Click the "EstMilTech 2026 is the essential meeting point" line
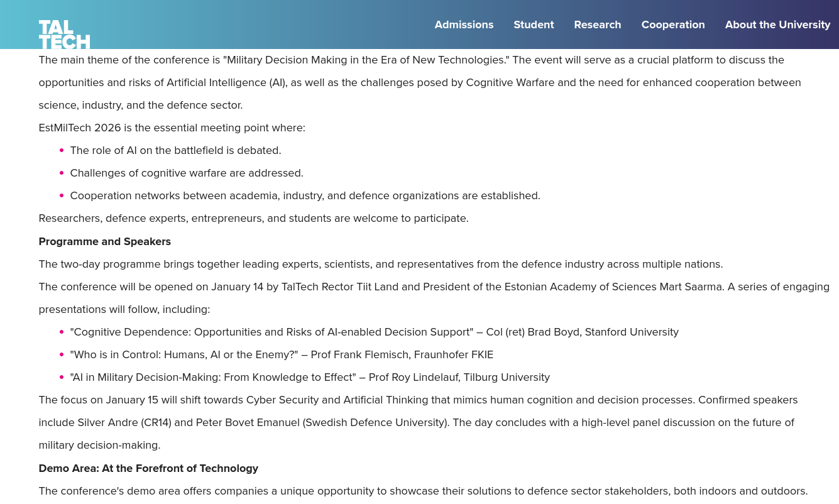This screenshot has width=839, height=504. click(172, 128)
